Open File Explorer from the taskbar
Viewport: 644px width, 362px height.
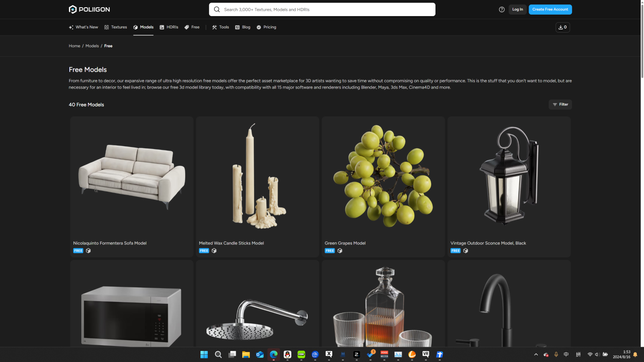point(246,354)
